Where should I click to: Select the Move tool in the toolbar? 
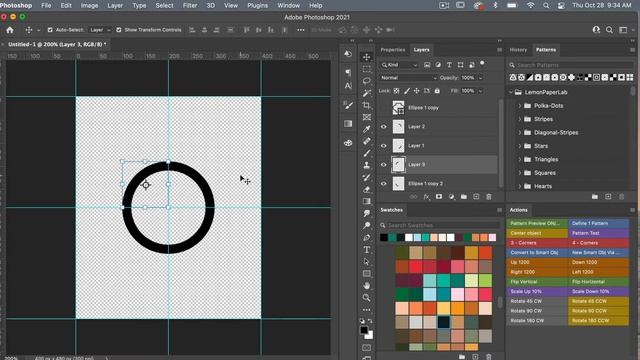[367, 57]
